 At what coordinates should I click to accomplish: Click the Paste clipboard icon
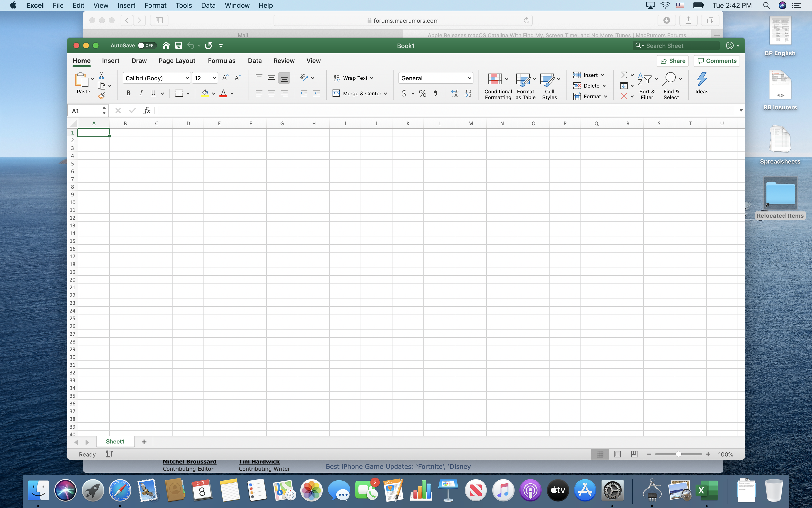81,80
